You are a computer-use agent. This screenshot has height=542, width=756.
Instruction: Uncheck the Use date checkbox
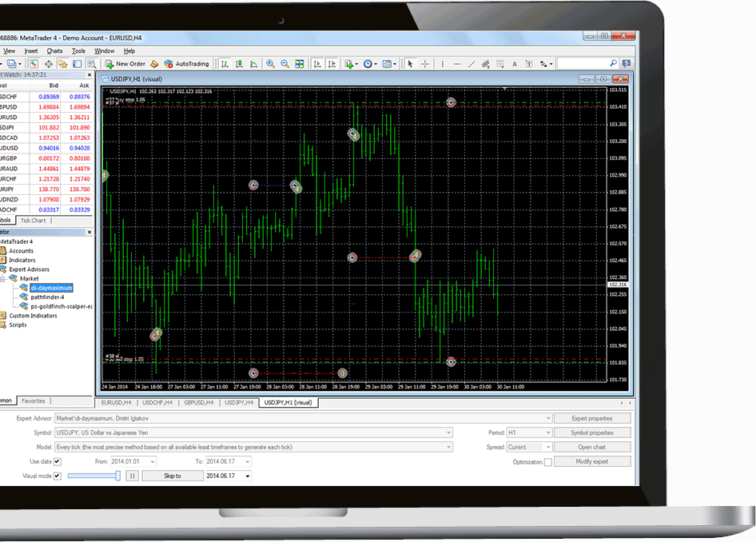[x=57, y=461]
